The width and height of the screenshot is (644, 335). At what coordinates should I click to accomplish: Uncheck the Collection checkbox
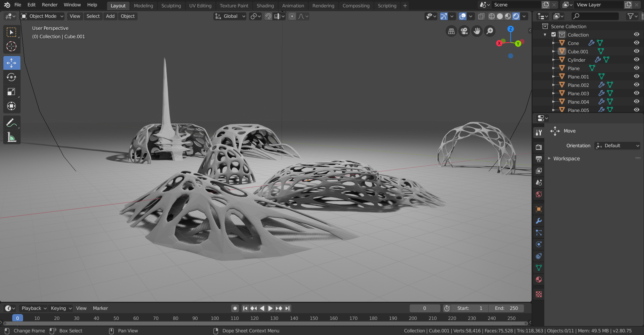tap(553, 35)
